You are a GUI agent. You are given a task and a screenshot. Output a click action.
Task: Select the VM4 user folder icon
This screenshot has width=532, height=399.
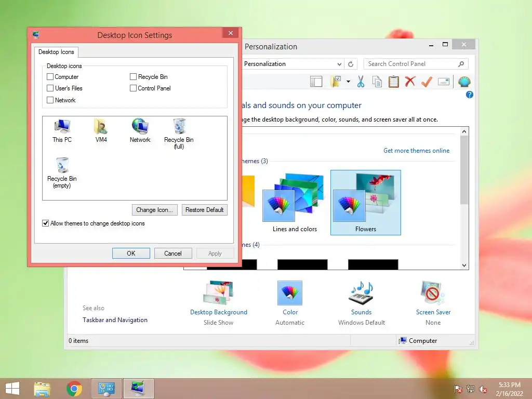[101, 130]
